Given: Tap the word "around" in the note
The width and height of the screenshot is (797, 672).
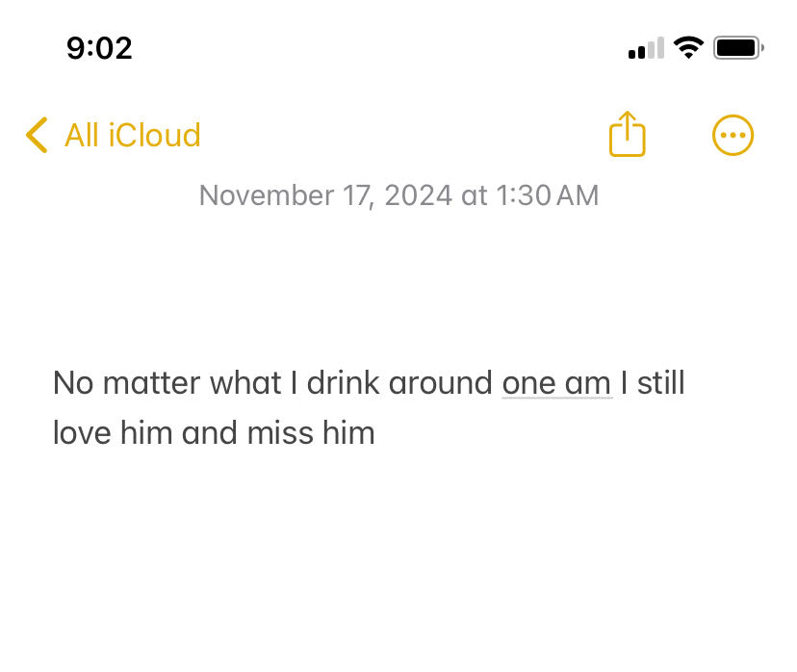Looking at the screenshot, I should [x=441, y=383].
